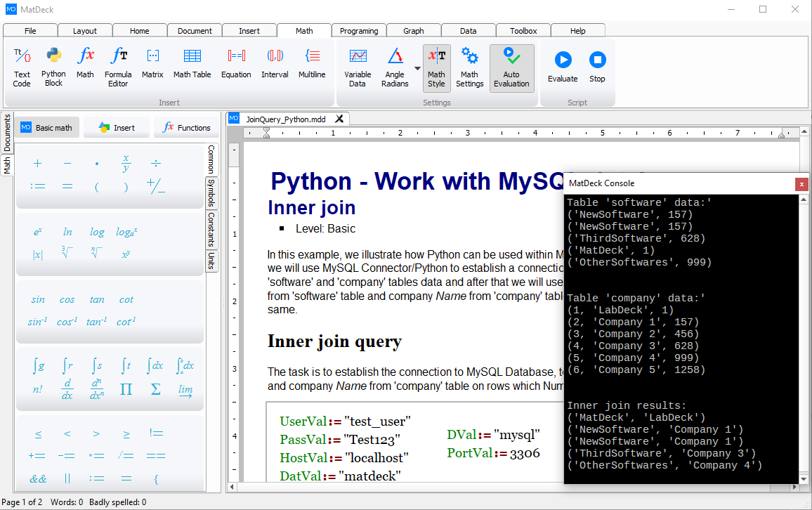812x510 pixels.
Task: Insert the factorial n! symbol
Action: click(38, 389)
